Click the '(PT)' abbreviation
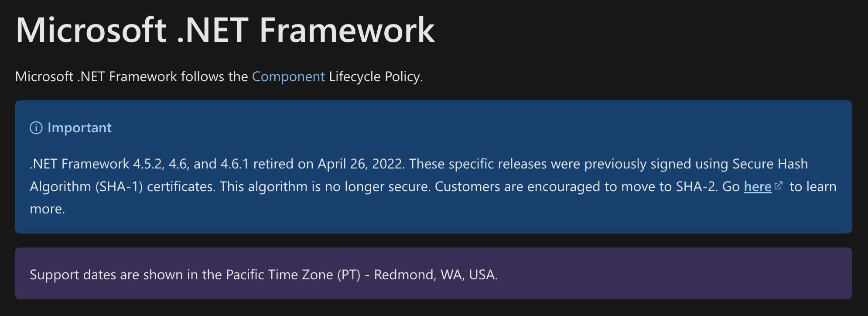Viewport: 868px width, 316px height. 349,275
